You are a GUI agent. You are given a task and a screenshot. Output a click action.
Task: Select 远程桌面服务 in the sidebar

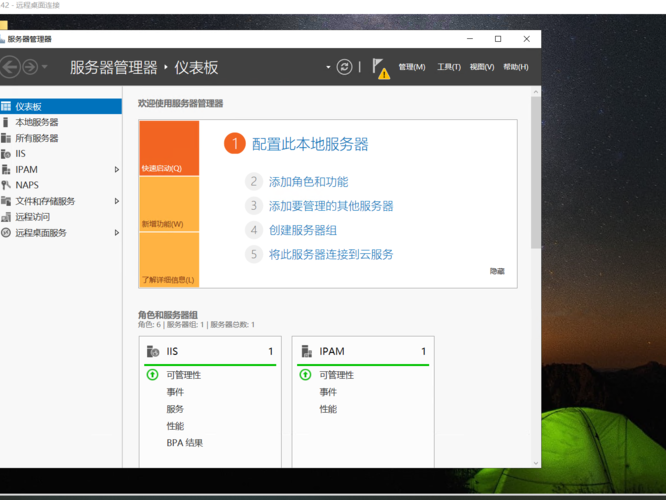61,233
